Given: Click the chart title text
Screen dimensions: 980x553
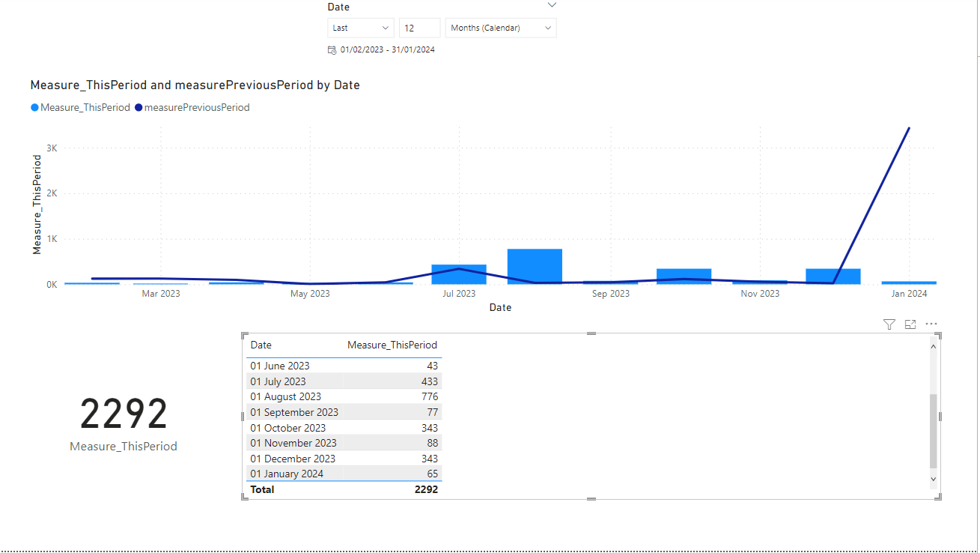Looking at the screenshot, I should (195, 85).
